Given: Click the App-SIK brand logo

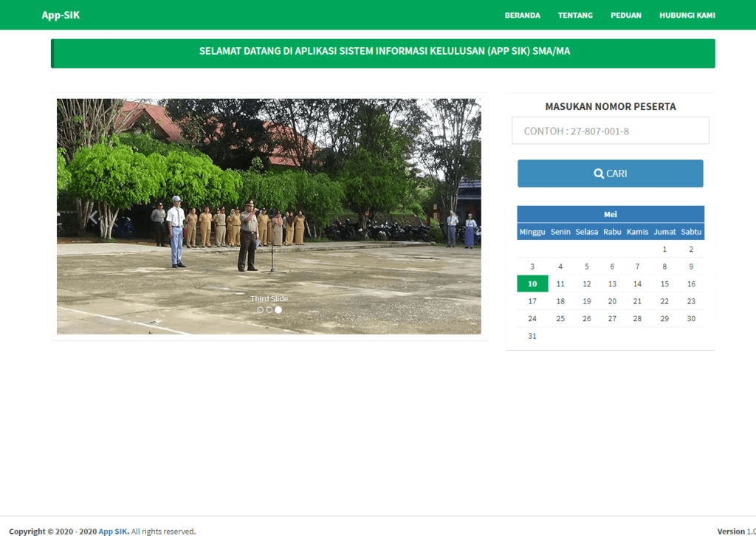Looking at the screenshot, I should 61,16.
